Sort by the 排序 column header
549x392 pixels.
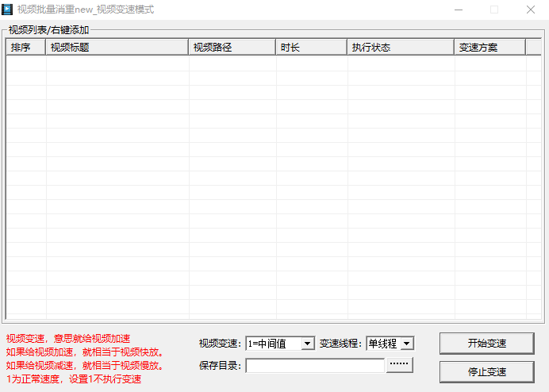(x=26, y=47)
